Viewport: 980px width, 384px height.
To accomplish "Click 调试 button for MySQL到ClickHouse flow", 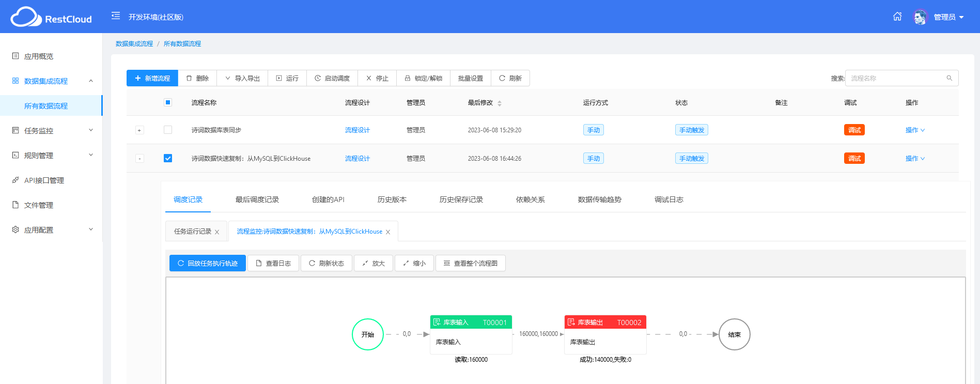I will point(854,159).
